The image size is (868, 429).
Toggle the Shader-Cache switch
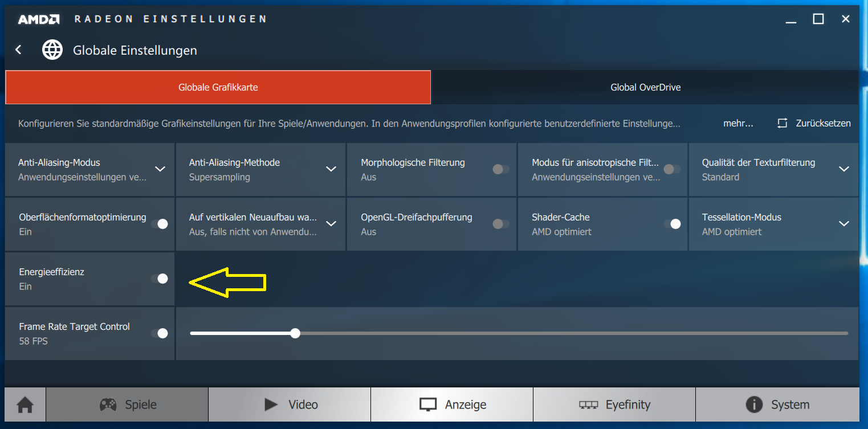coord(673,224)
